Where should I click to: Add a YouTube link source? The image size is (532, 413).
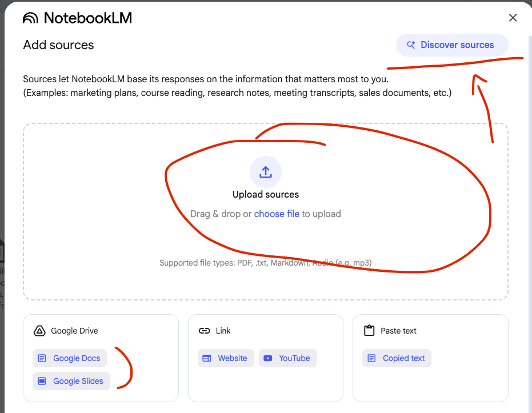[x=288, y=358]
